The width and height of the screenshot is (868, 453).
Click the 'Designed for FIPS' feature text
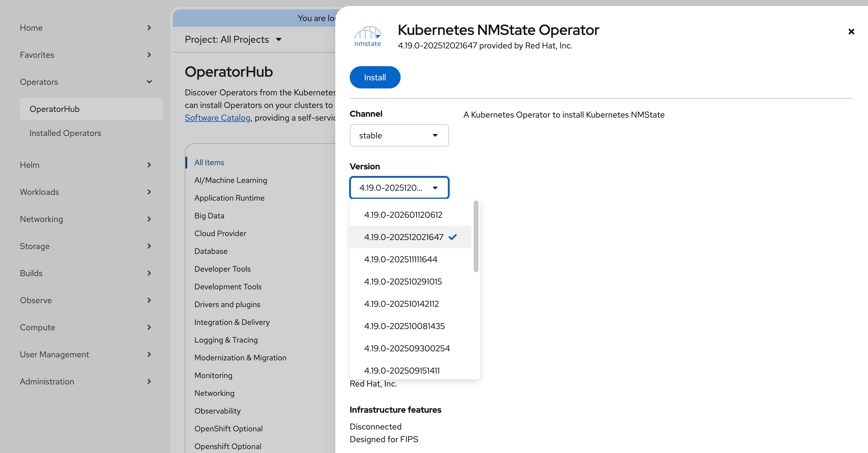pos(384,439)
